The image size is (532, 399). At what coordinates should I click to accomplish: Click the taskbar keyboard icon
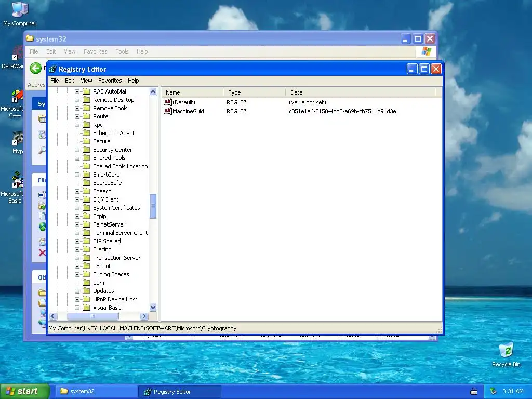[474, 392]
